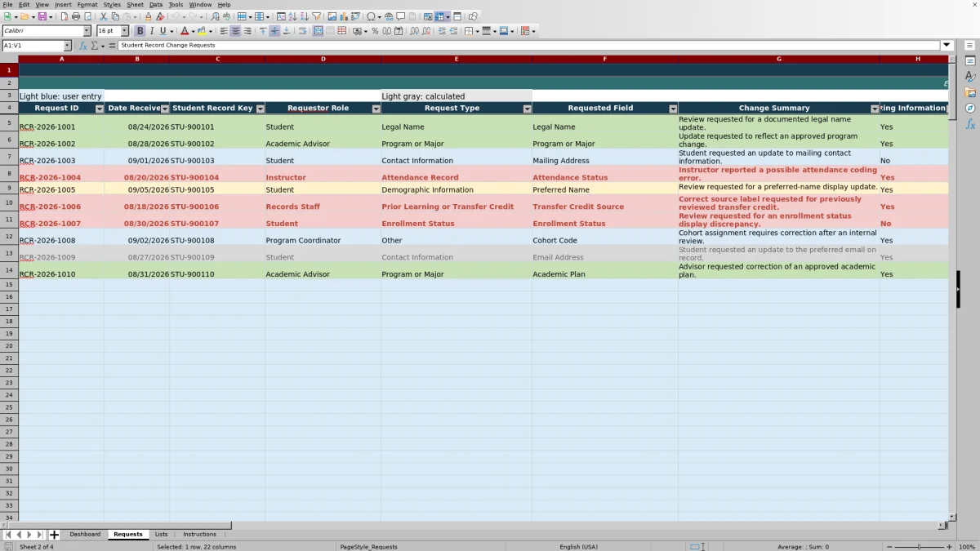Click the AutoFilter funnel icon
The height and width of the screenshot is (551, 980).
coord(316,16)
